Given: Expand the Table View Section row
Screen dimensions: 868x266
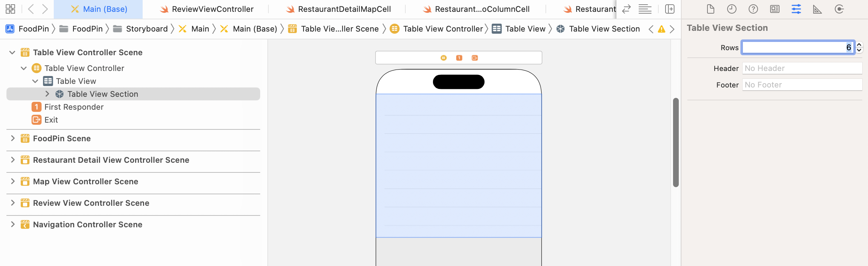Looking at the screenshot, I should point(47,94).
